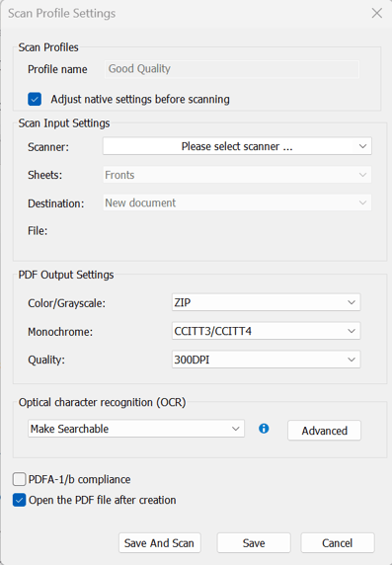The width and height of the screenshot is (392, 565).
Task: Click the Advanced OCR button
Action: [324, 431]
